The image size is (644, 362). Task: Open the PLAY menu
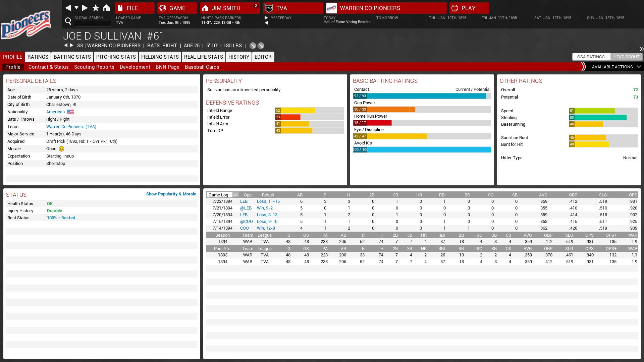(x=469, y=8)
